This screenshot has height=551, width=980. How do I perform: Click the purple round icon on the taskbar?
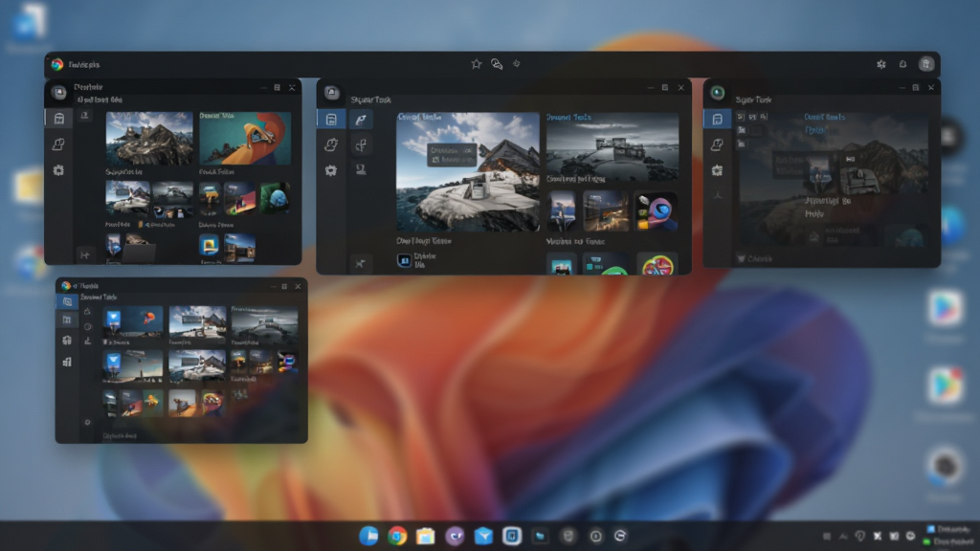click(x=455, y=536)
